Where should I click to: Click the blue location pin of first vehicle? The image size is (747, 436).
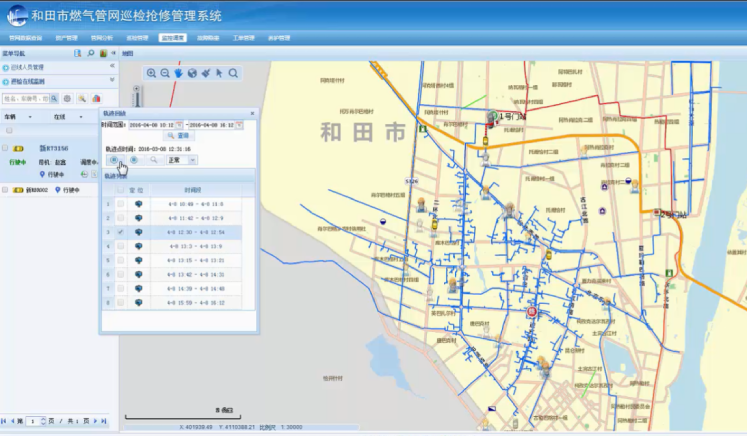[42, 174]
